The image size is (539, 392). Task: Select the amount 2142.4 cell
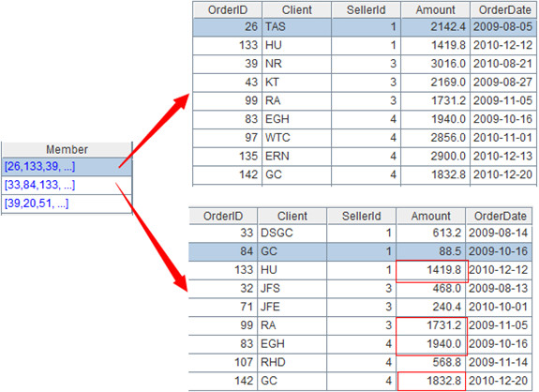pyautogui.click(x=436, y=27)
